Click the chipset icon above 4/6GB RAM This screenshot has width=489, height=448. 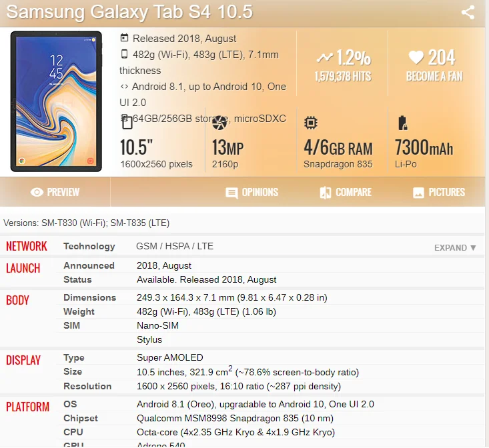311,123
